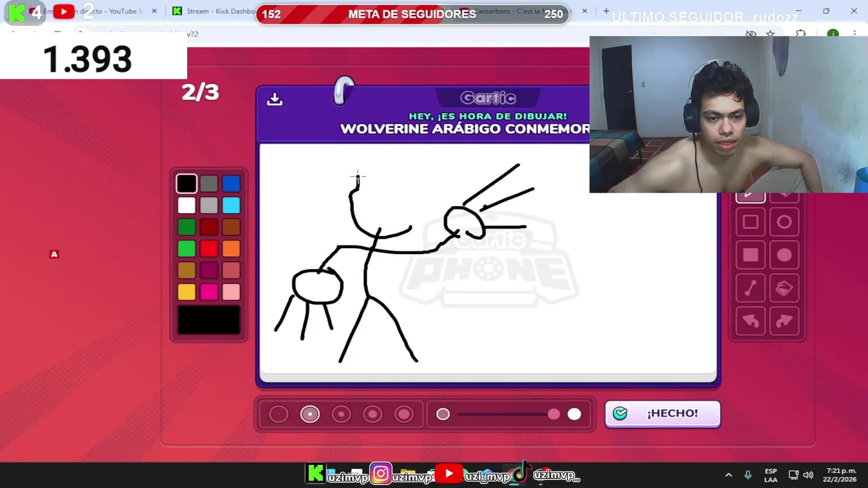The height and width of the screenshot is (488, 868).
Task: Select the pencil drawing tool
Action: 751,197
